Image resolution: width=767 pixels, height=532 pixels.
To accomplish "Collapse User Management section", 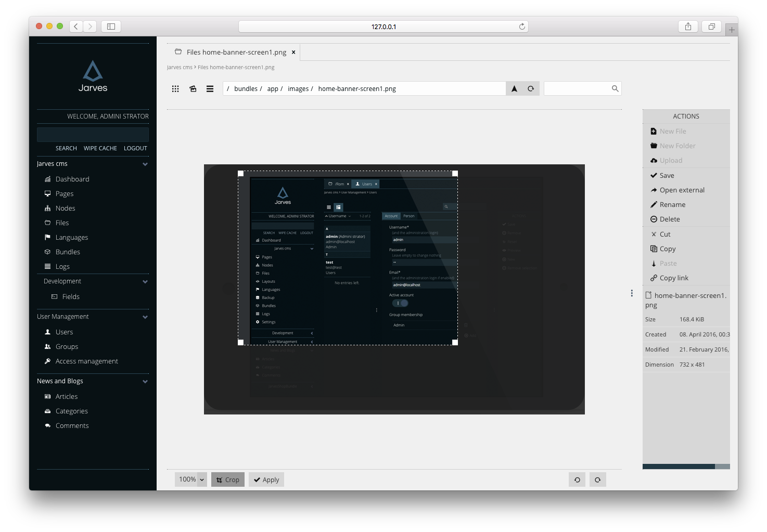I will tap(145, 317).
